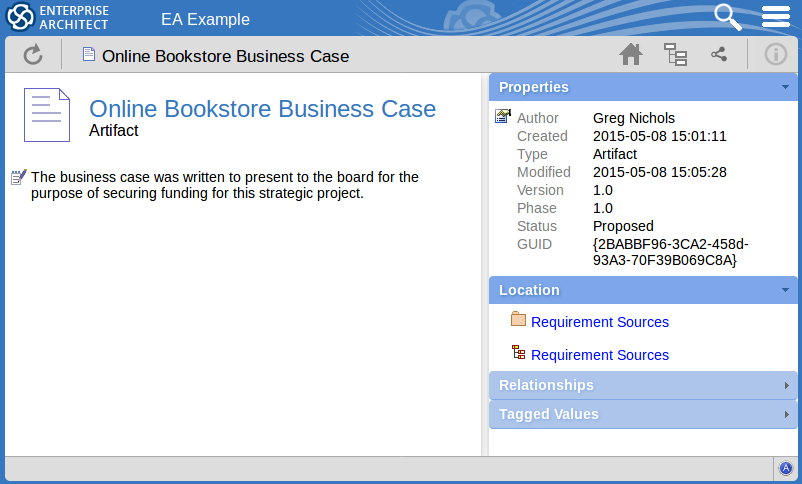Click the search magnifier icon
The height and width of the screenshot is (484, 802).
pyautogui.click(x=728, y=17)
